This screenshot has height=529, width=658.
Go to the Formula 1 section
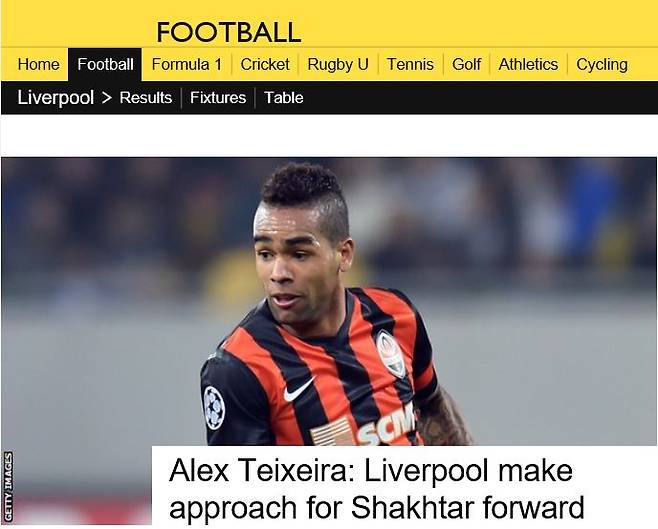coord(186,65)
